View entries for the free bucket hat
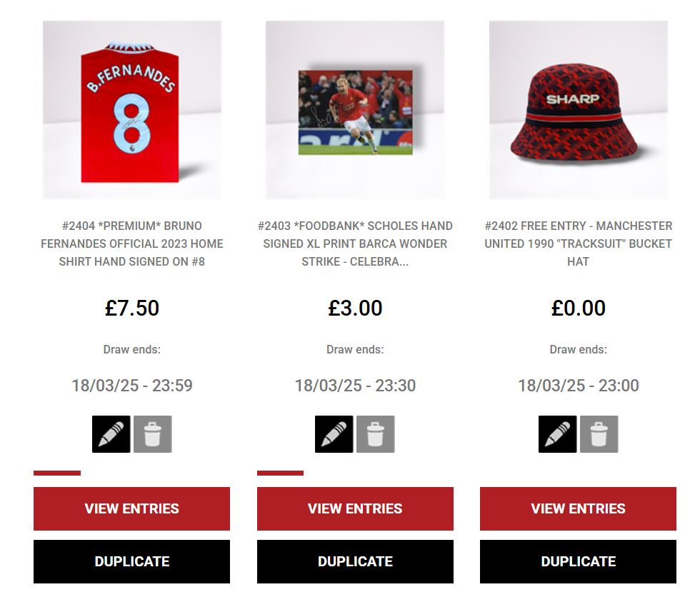700x602 pixels. [x=578, y=508]
